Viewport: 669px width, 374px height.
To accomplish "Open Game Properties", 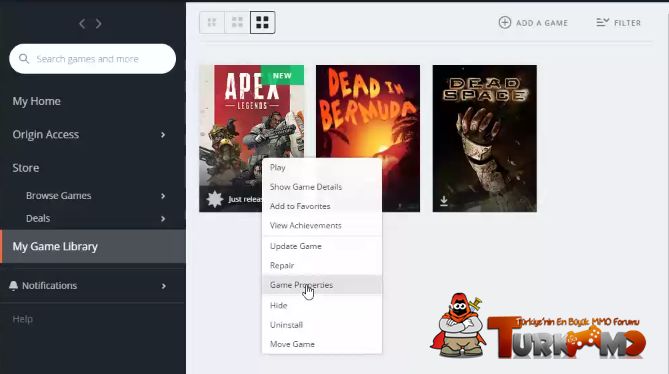I will coord(322,285).
